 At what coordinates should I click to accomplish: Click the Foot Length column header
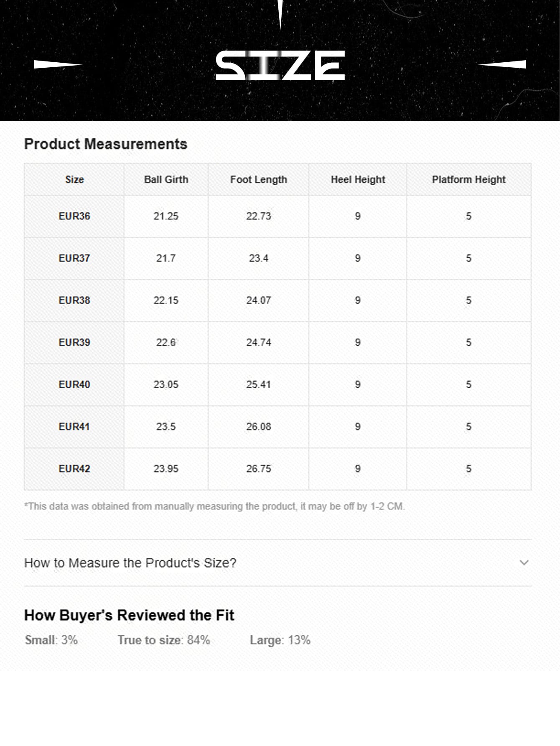pos(258,180)
